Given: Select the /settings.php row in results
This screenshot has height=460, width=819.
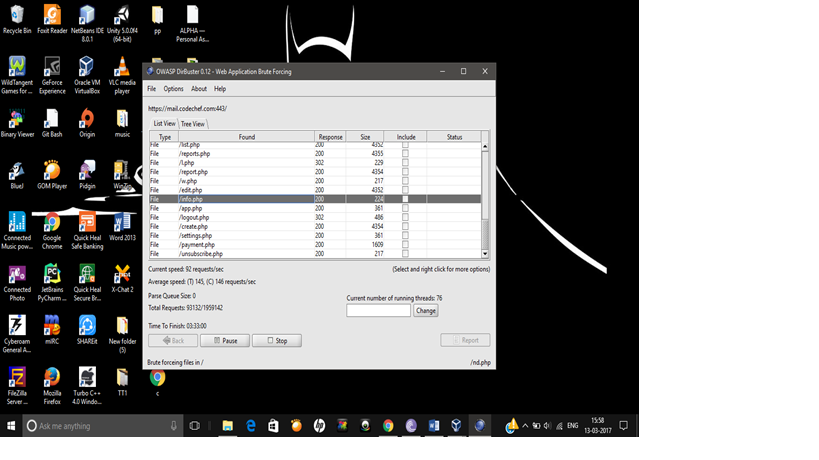Looking at the screenshot, I should 315,235.
